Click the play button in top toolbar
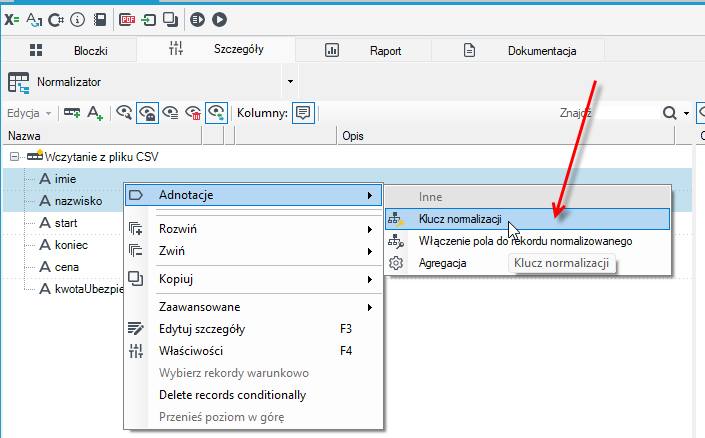The height and width of the screenshot is (438, 705). point(219,20)
